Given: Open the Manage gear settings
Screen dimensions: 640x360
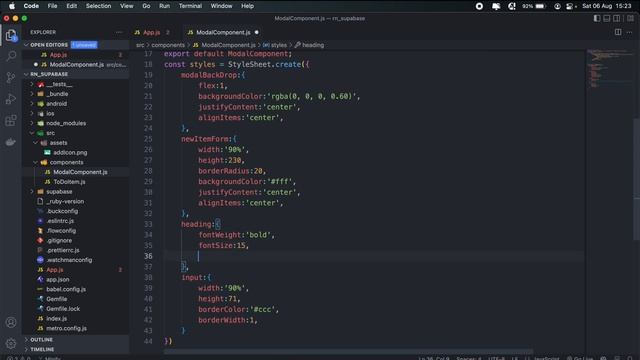Looking at the screenshot, I should pos(11,344).
